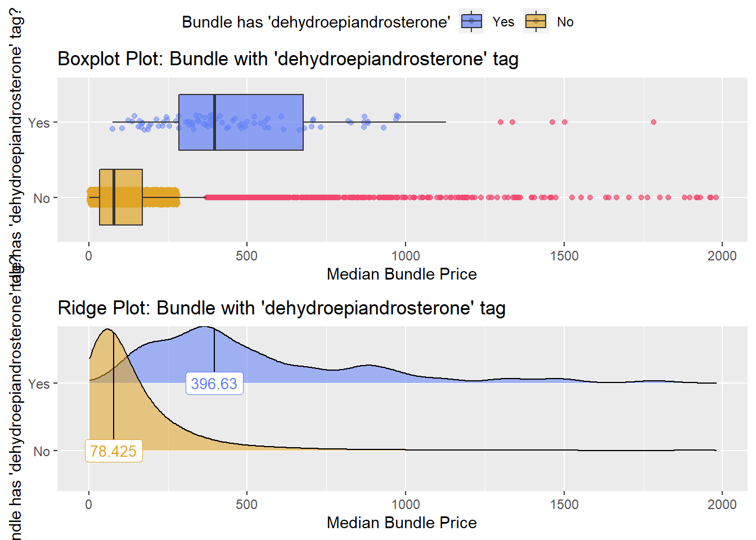Click the boxplot's 'Median Bundle Price' axis title
756x540 pixels.
point(402,274)
